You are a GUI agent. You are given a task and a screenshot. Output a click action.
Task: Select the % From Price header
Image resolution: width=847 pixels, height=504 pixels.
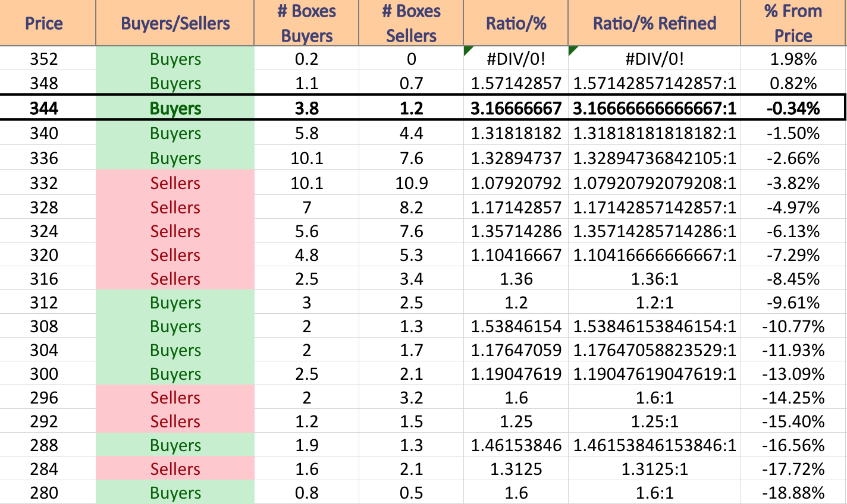(x=793, y=23)
